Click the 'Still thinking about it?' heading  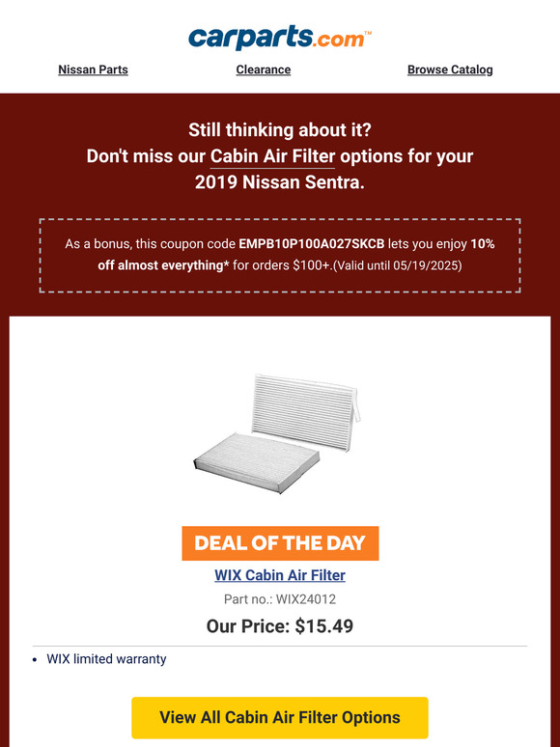[x=280, y=130]
